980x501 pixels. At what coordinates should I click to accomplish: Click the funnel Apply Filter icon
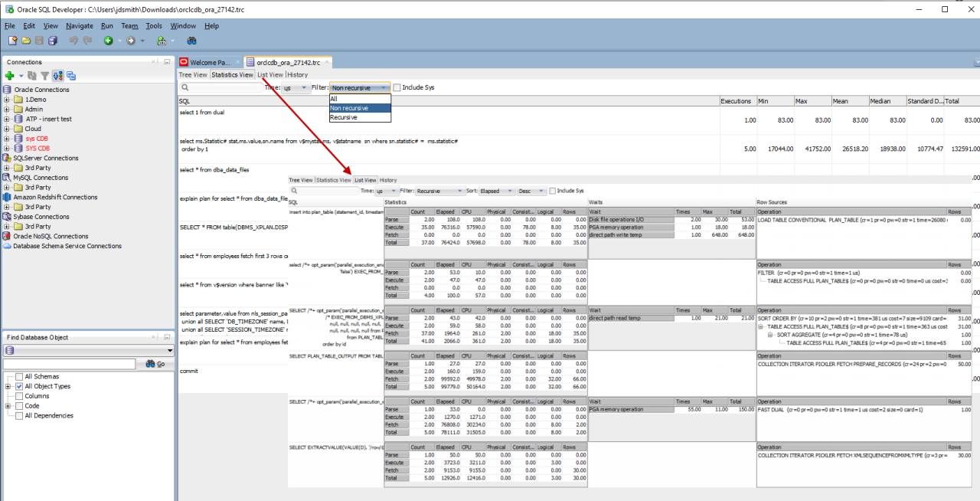point(44,76)
